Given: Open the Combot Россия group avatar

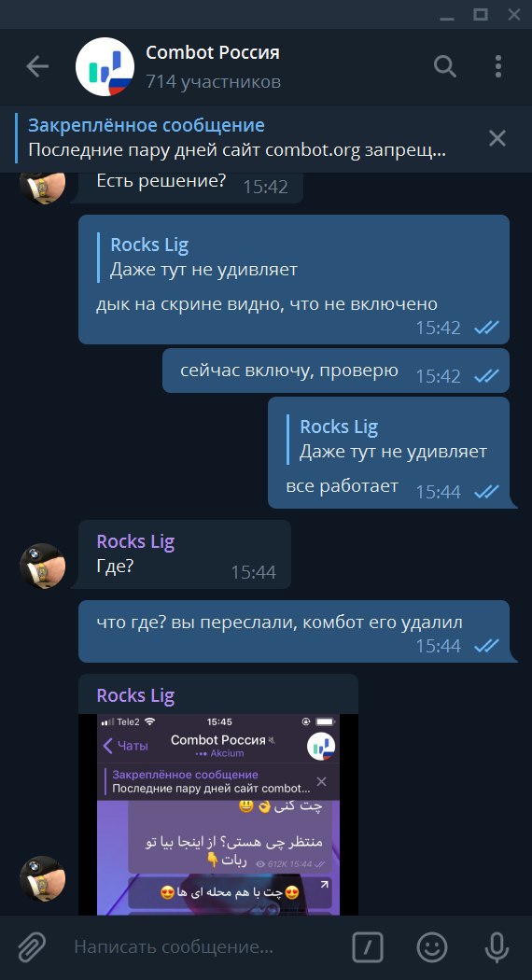Looking at the screenshot, I should point(105,66).
